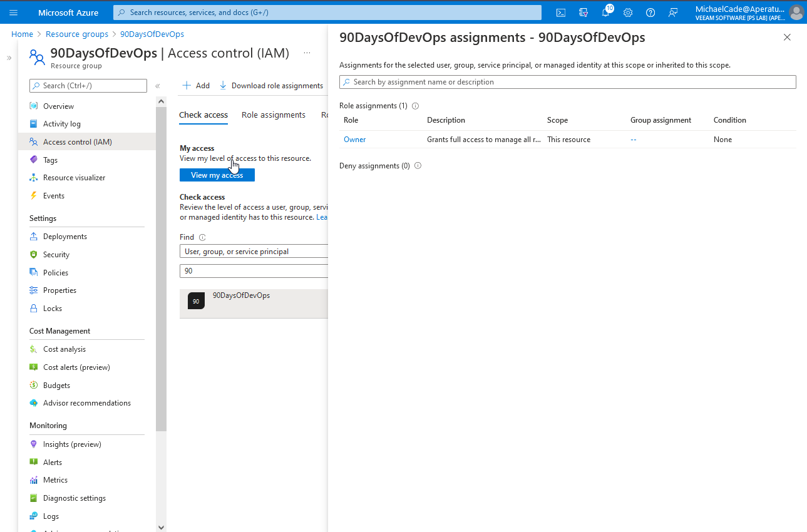Open Cloud Shell from the top bar

(x=561, y=13)
